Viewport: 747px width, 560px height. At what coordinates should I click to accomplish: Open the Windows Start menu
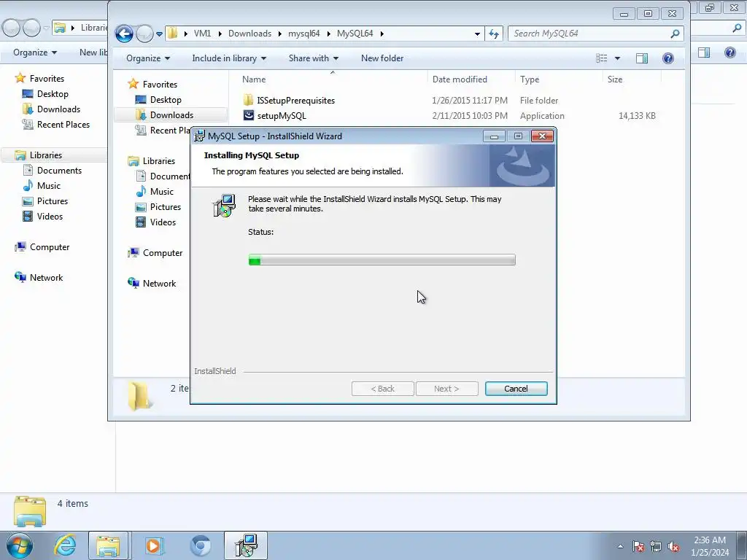coord(20,545)
